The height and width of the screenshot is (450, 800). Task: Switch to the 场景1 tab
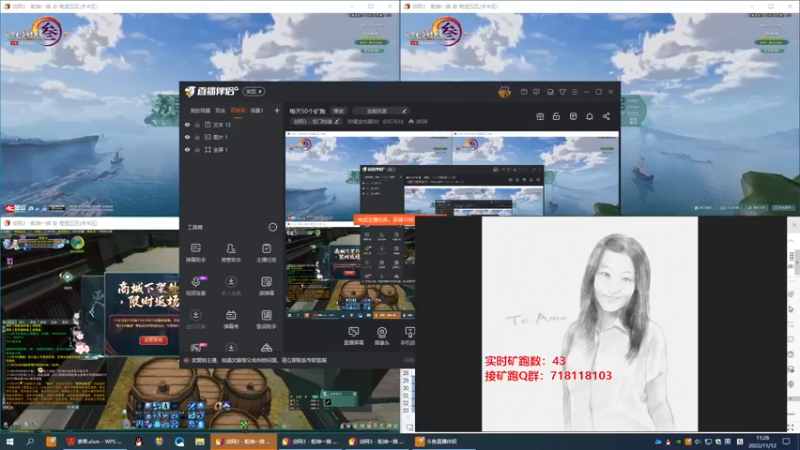coord(257,110)
